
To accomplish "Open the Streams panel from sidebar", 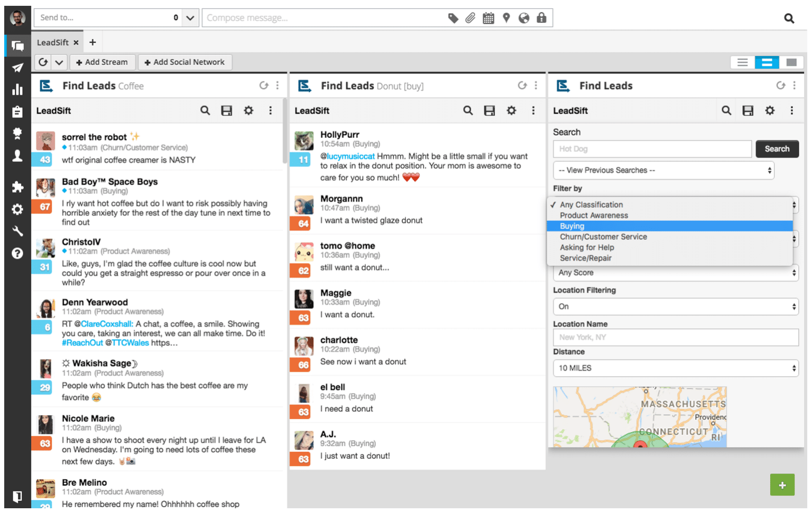I will click(17, 46).
